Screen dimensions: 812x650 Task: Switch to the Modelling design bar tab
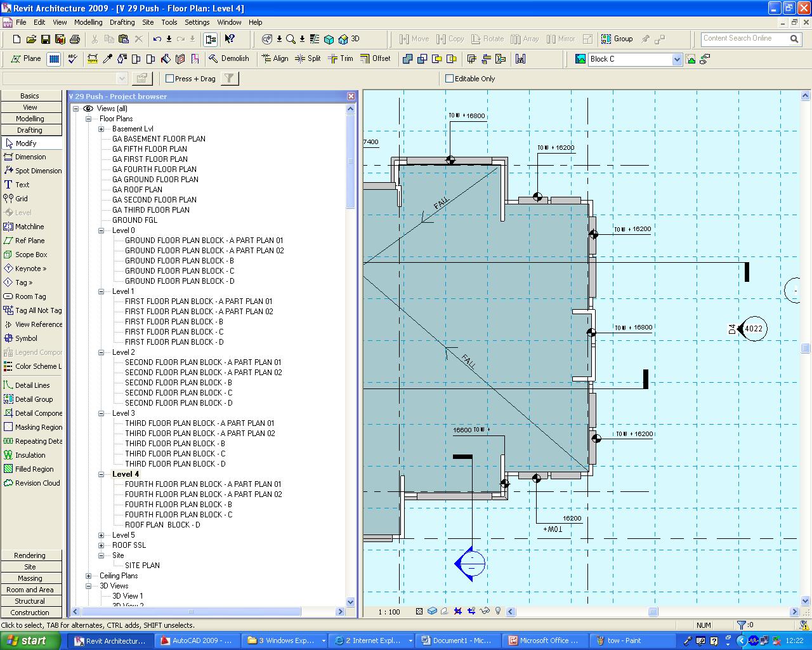click(x=30, y=119)
